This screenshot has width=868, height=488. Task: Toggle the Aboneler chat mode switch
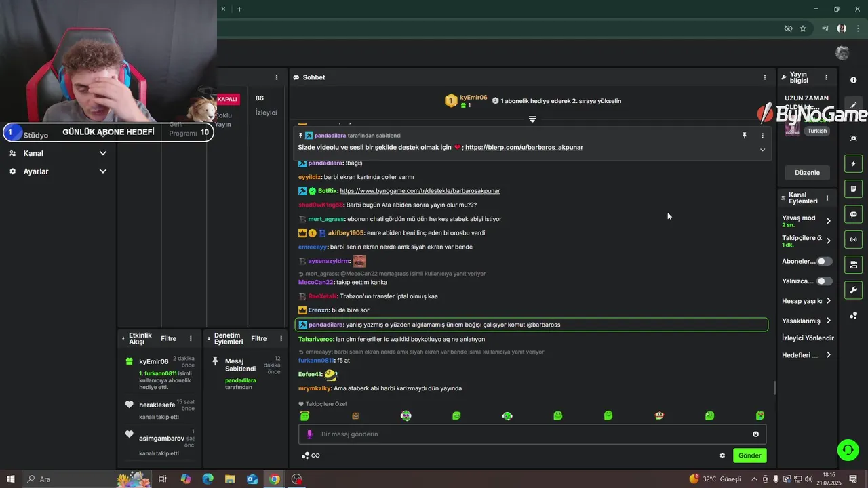coord(824,261)
